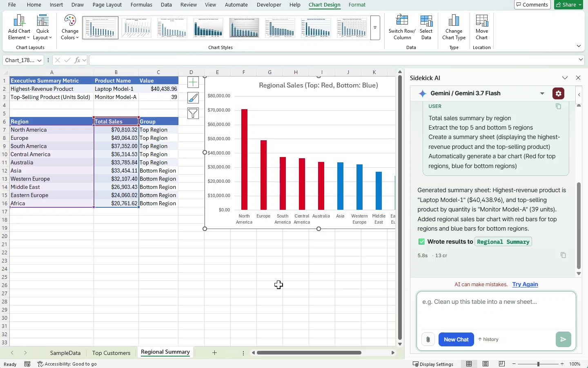Switch to the Top Customers sheet
Screen dimensions: 588x368
click(111, 353)
